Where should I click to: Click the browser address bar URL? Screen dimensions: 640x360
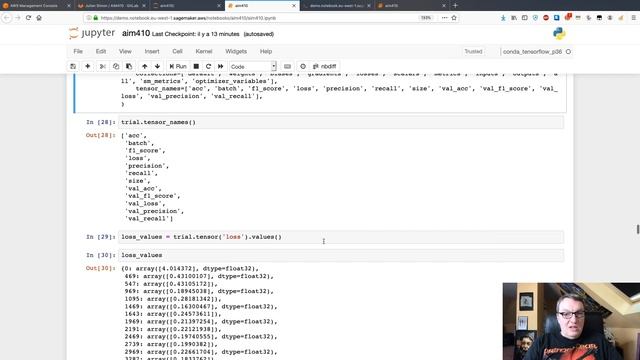[x=188, y=18]
